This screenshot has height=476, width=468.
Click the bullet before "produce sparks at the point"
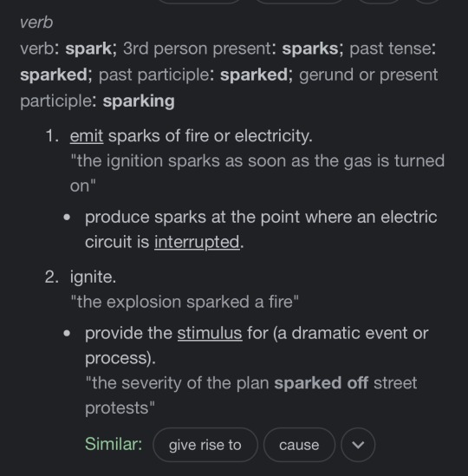tap(67, 218)
